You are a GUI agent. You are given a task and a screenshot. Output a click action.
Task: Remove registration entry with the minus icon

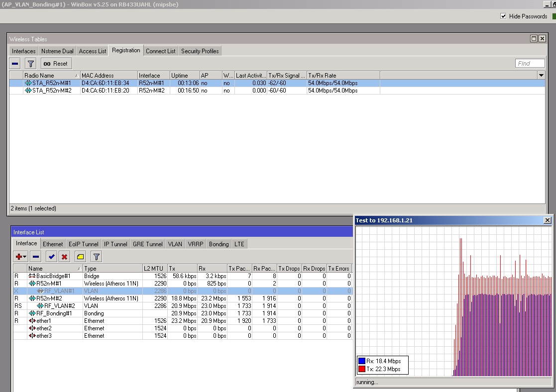tap(14, 63)
